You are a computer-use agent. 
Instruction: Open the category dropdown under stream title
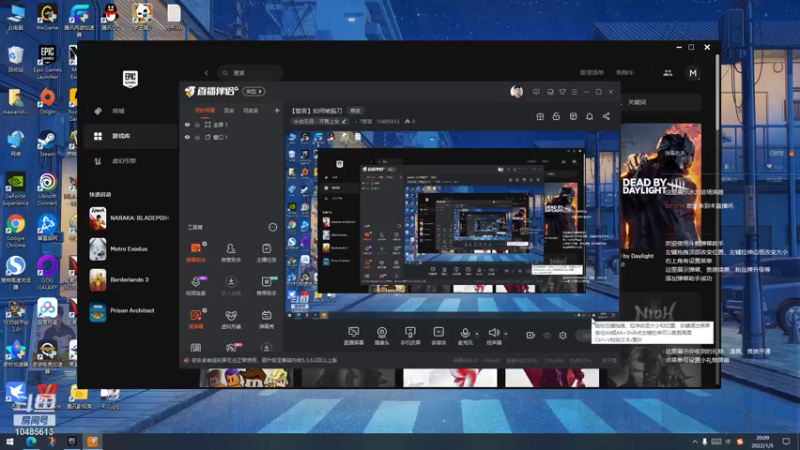click(320, 121)
